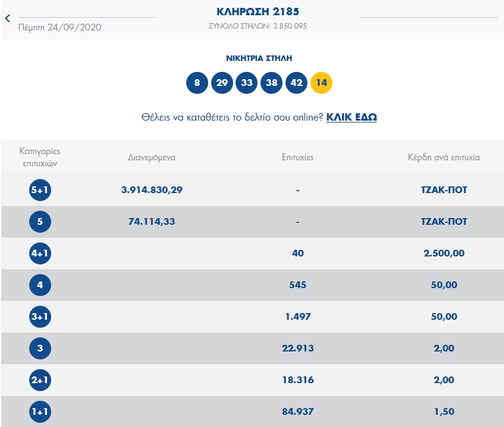The height and width of the screenshot is (427, 504).
Task: Click the category 5 circle badge
Action: (40, 222)
